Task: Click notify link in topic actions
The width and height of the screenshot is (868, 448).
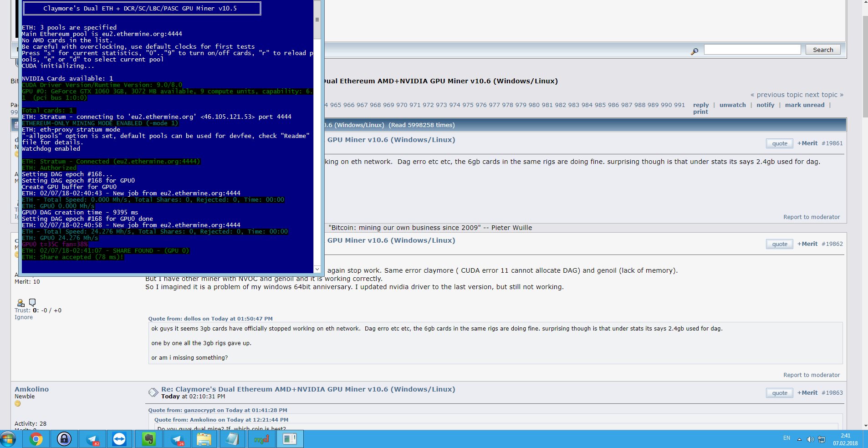Action: click(766, 105)
